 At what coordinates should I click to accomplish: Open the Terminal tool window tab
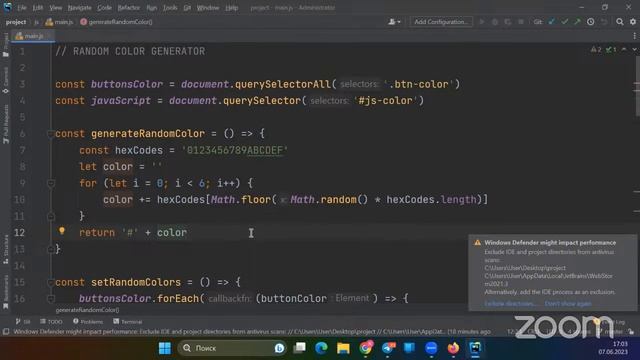pyautogui.click(x=128, y=322)
